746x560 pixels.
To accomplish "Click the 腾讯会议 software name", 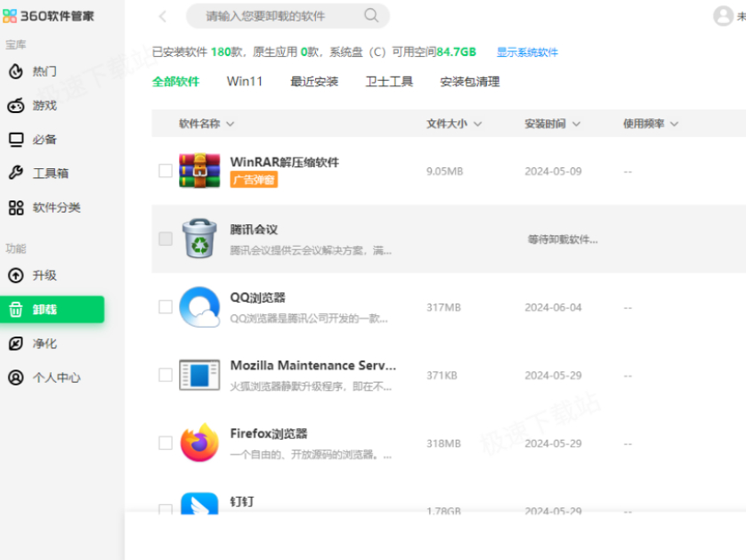I will [254, 230].
